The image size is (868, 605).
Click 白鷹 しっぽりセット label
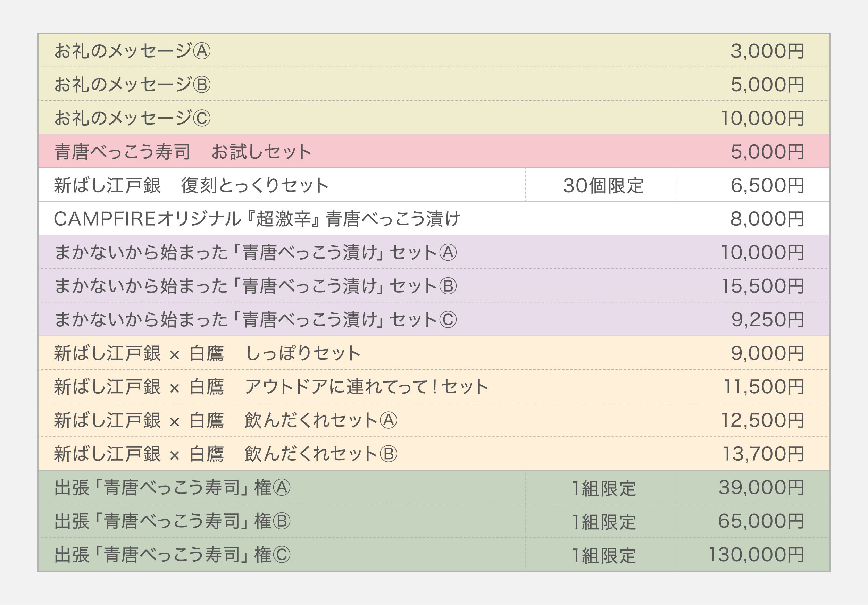point(207,353)
